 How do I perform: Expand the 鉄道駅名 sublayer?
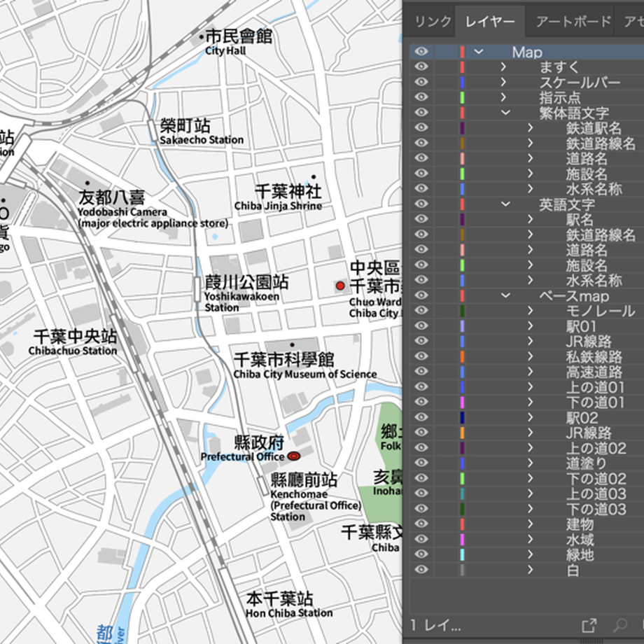530,127
